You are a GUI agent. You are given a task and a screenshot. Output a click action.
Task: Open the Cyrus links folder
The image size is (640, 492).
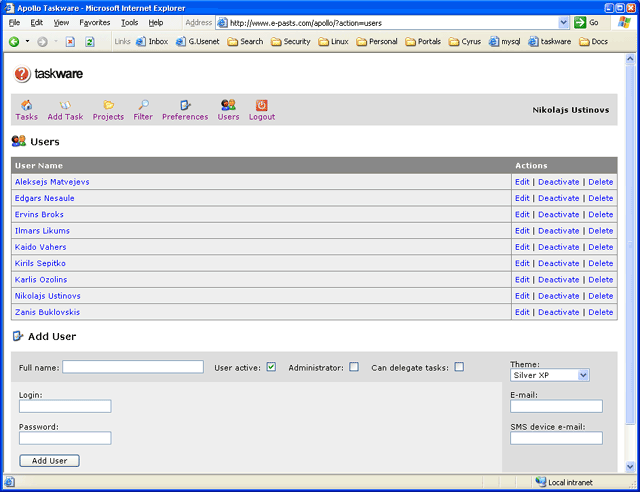464,42
